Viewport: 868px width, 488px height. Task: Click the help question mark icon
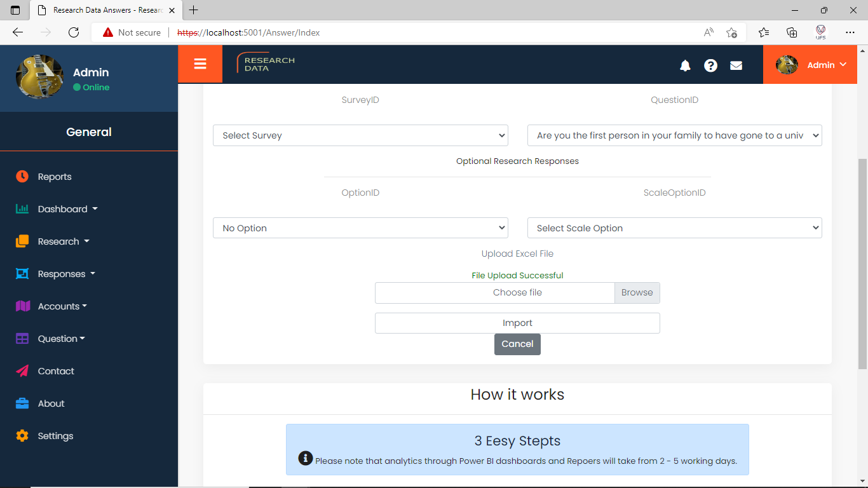pyautogui.click(x=710, y=65)
